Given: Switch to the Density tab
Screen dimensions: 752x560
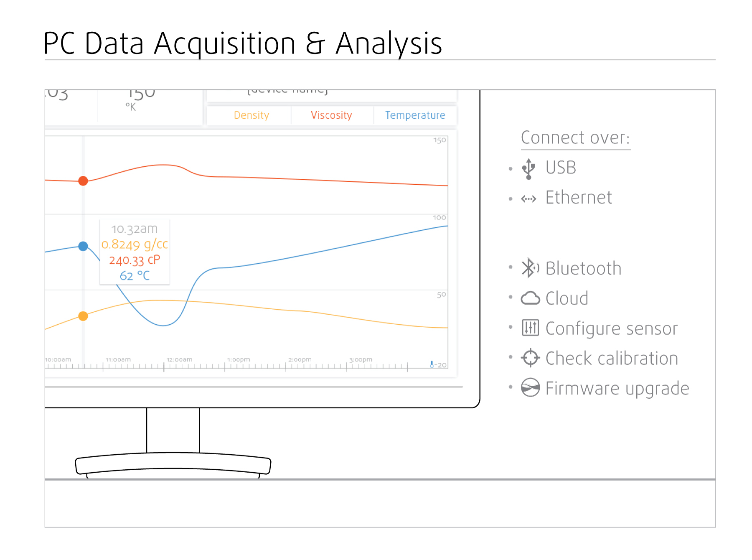Looking at the screenshot, I should point(251,115).
